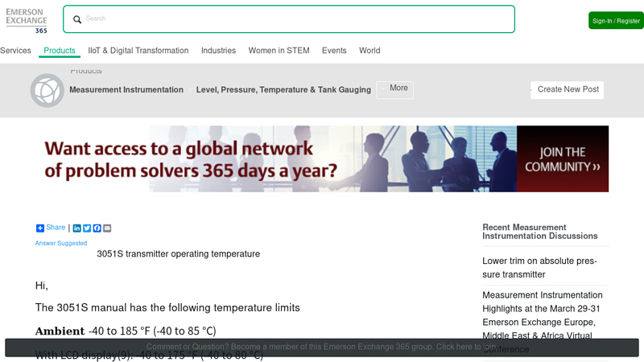
Task: Share post via Twitter icon
Action: 87,228
